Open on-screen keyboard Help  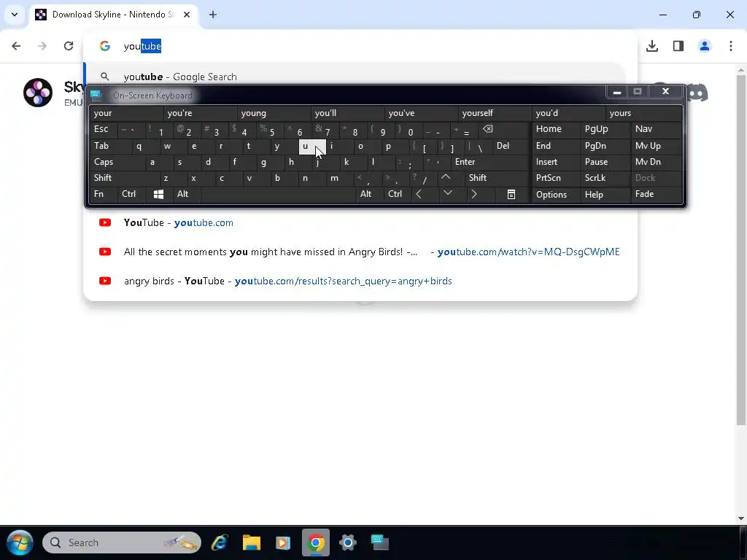tap(605, 194)
